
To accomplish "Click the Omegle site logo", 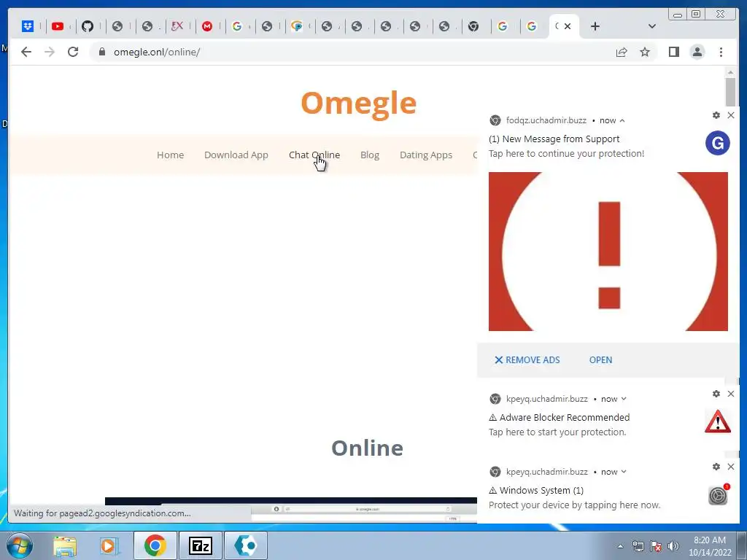I will (x=358, y=103).
